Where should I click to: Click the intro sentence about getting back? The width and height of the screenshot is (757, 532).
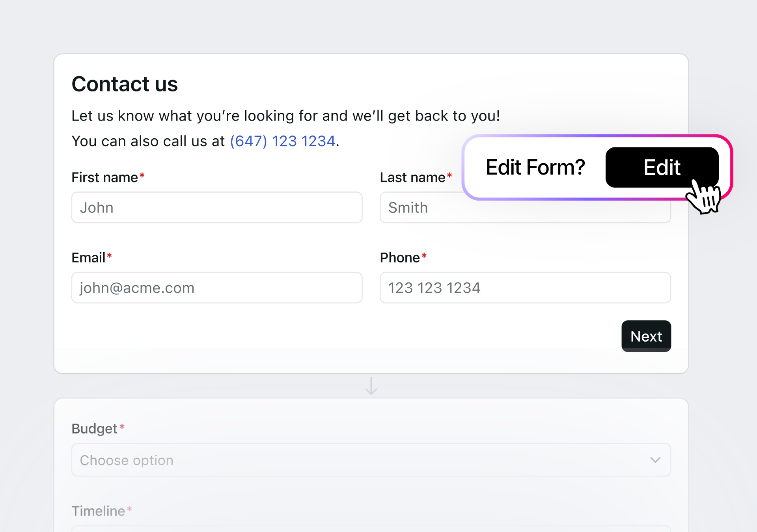point(285,116)
